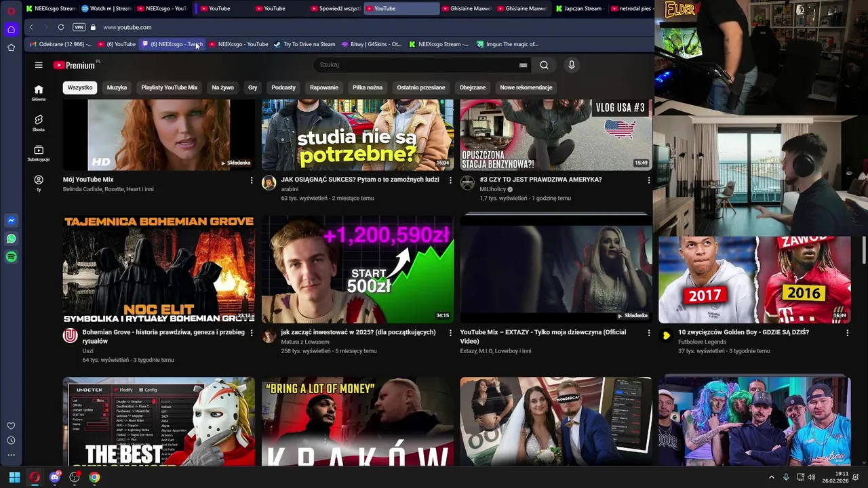868x488 pixels.
Task: Open more options for Bohemian Grove video
Action: [252, 333]
